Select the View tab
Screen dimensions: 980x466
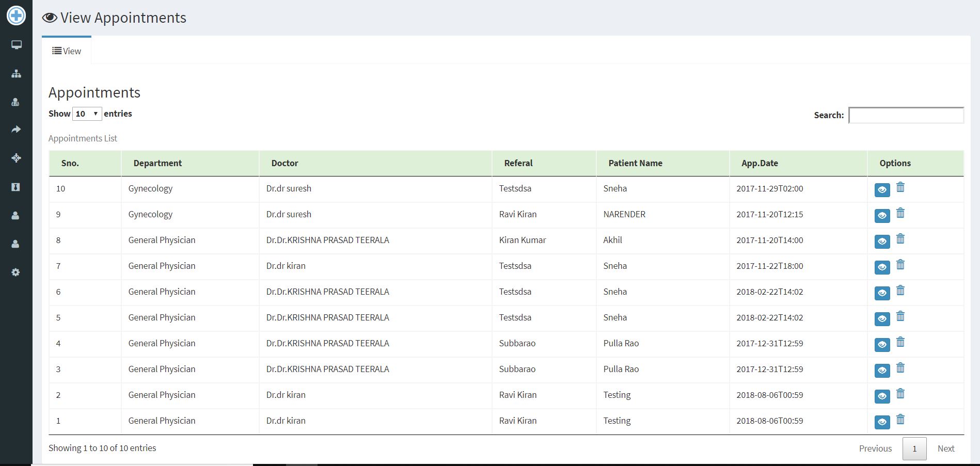click(x=67, y=51)
